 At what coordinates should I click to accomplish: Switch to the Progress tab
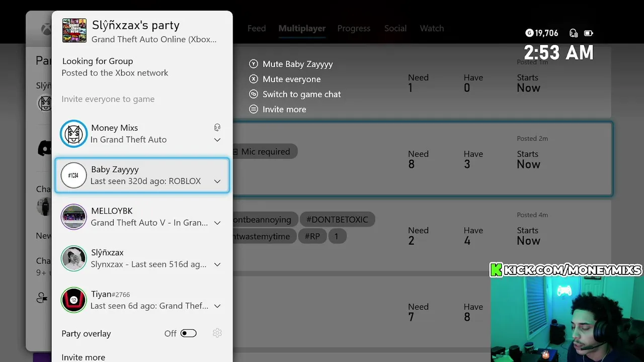[x=354, y=28]
